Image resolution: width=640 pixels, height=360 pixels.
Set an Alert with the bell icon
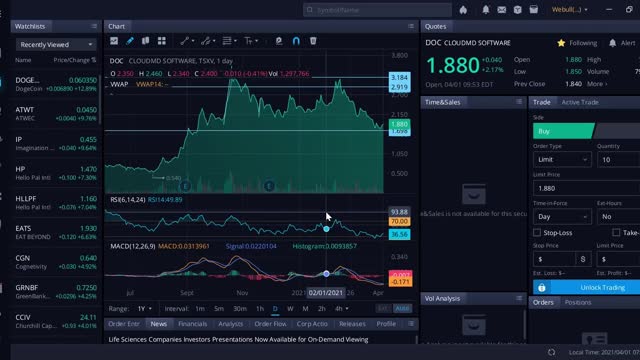click(613, 43)
